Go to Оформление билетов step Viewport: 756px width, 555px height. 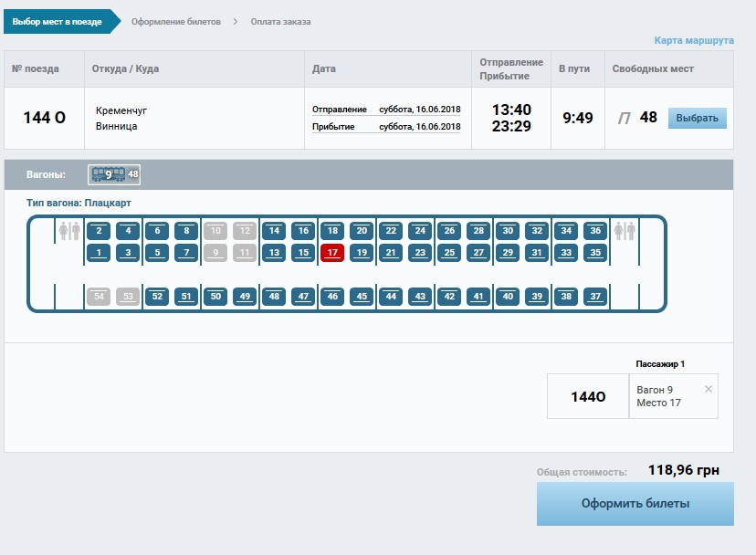click(175, 21)
